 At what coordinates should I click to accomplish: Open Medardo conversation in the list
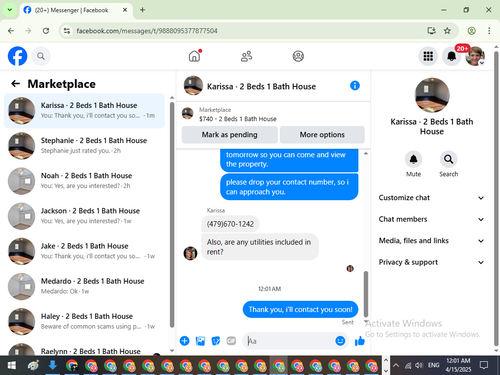click(84, 286)
